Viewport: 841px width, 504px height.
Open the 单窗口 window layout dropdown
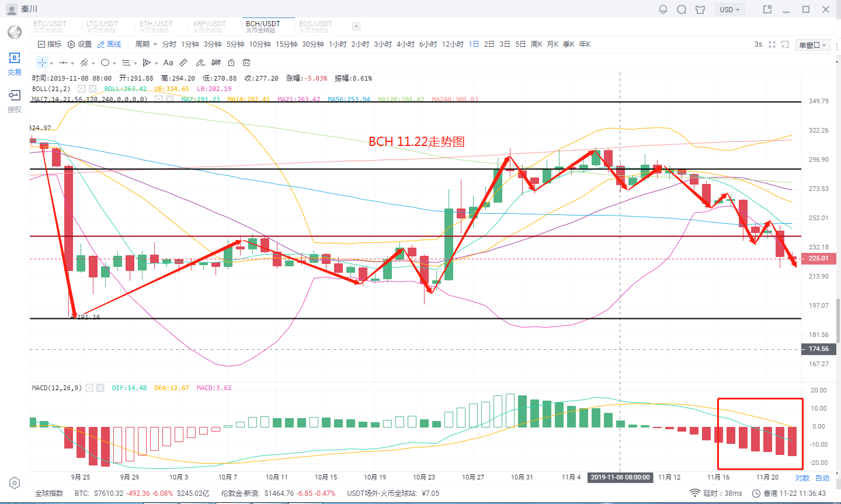point(813,45)
